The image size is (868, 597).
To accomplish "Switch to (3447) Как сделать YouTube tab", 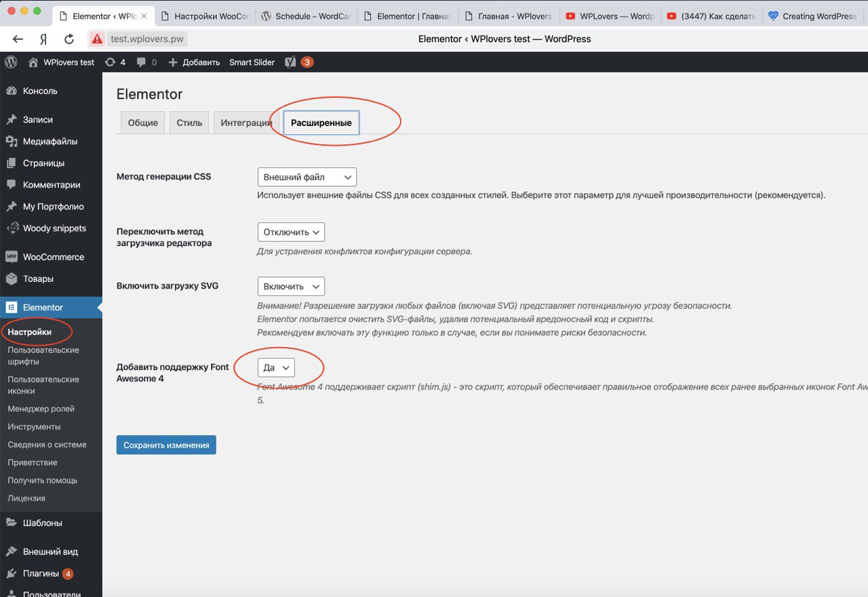I will (x=711, y=16).
